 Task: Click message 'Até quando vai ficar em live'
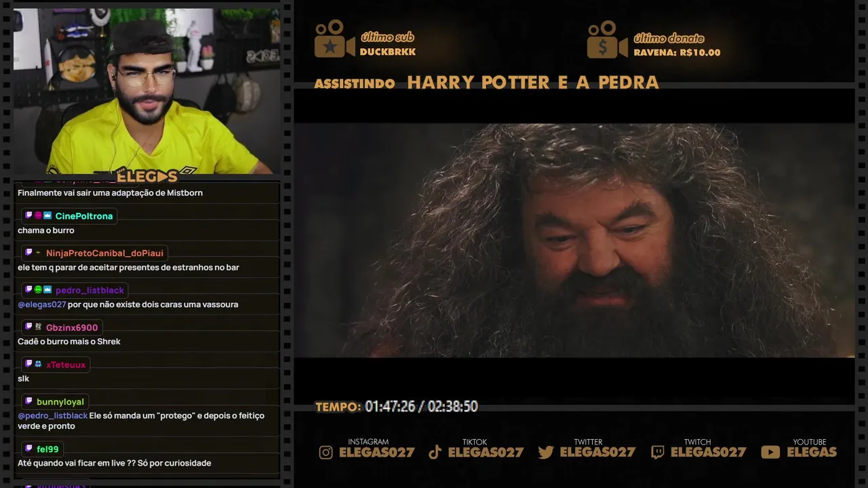(x=115, y=464)
